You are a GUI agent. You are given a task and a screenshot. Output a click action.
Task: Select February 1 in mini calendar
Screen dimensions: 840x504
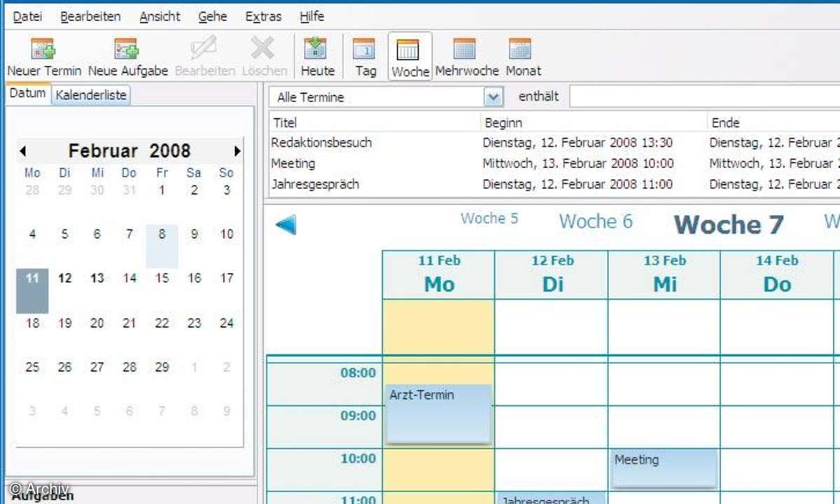pyautogui.click(x=162, y=190)
